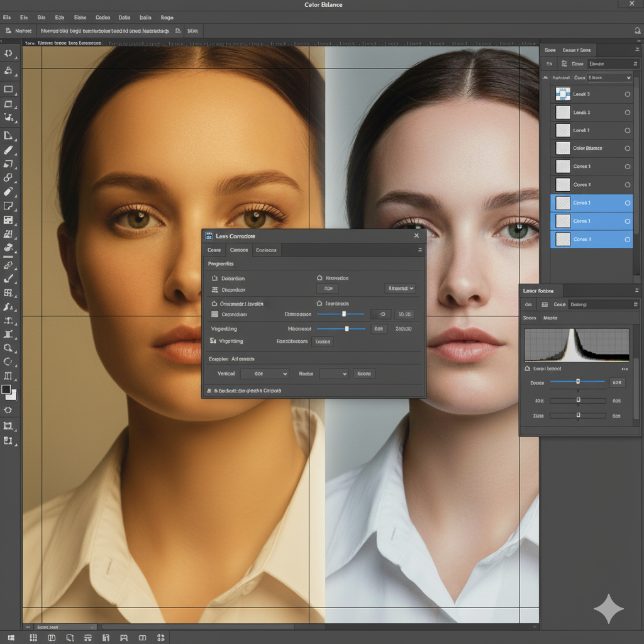Open the Vertical dropdown in the dialog
Screen dimensions: 644x644
pos(264,374)
